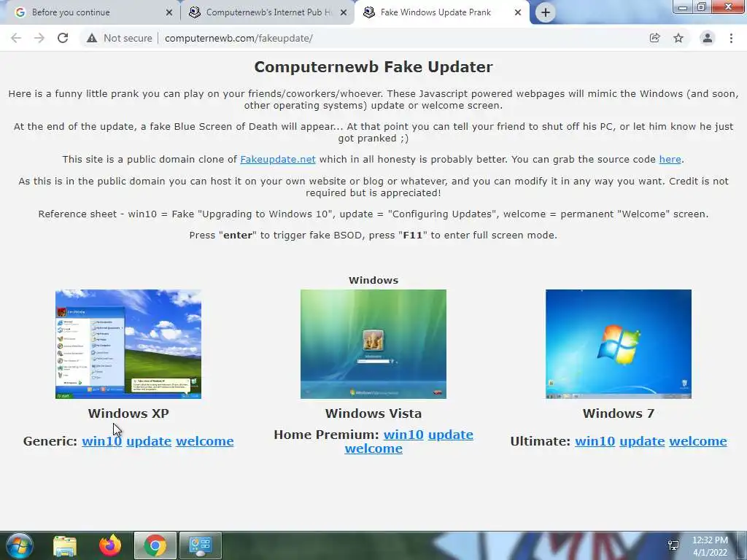The height and width of the screenshot is (560, 747).
Task: Select Chrome in the taskbar
Action: (155, 545)
